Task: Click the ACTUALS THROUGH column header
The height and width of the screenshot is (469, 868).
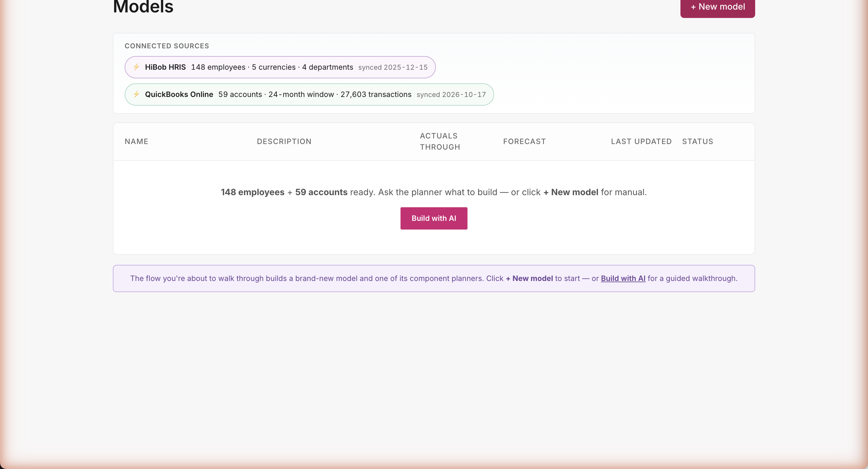Action: pos(440,141)
